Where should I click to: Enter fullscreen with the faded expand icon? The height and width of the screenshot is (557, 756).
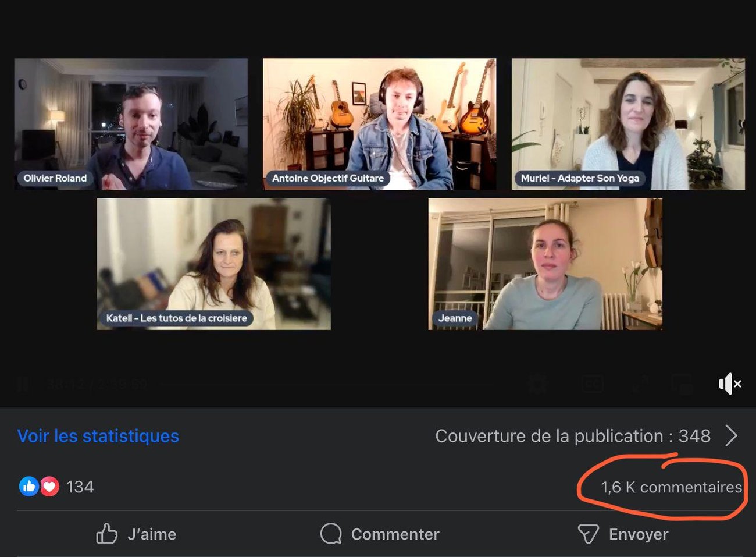tap(640, 384)
